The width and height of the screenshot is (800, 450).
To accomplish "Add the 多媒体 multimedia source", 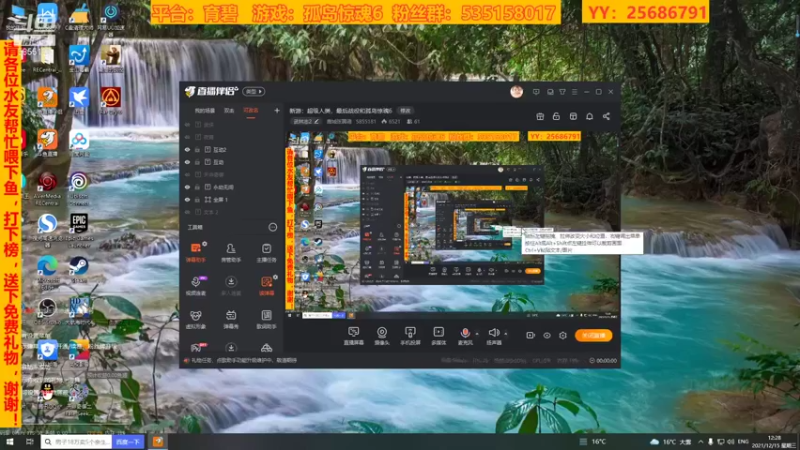I will click(x=438, y=336).
